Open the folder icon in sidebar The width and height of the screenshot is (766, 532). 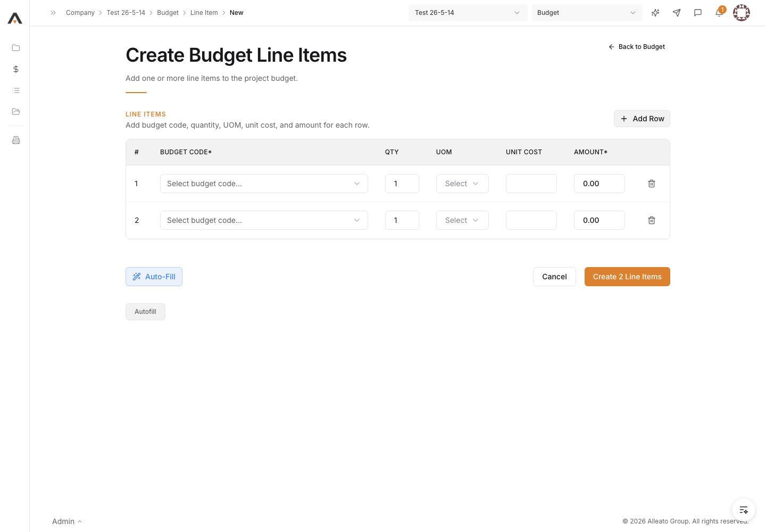16,48
